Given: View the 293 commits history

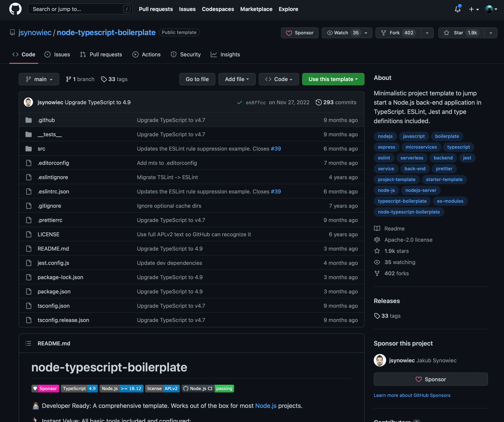Looking at the screenshot, I should click(x=336, y=102).
